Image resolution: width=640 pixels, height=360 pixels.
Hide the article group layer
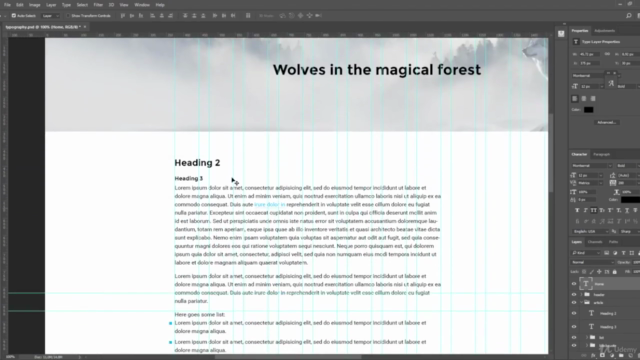coord(574,302)
